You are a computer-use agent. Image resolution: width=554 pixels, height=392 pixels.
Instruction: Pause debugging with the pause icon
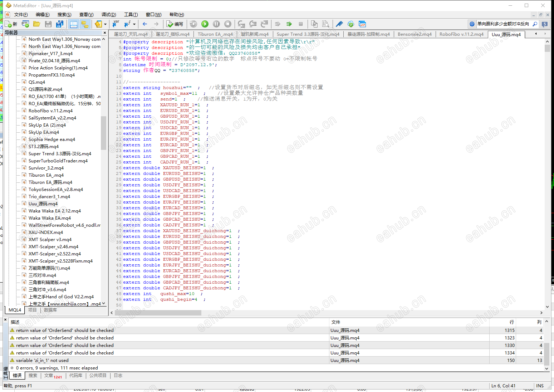pyautogui.click(x=216, y=24)
